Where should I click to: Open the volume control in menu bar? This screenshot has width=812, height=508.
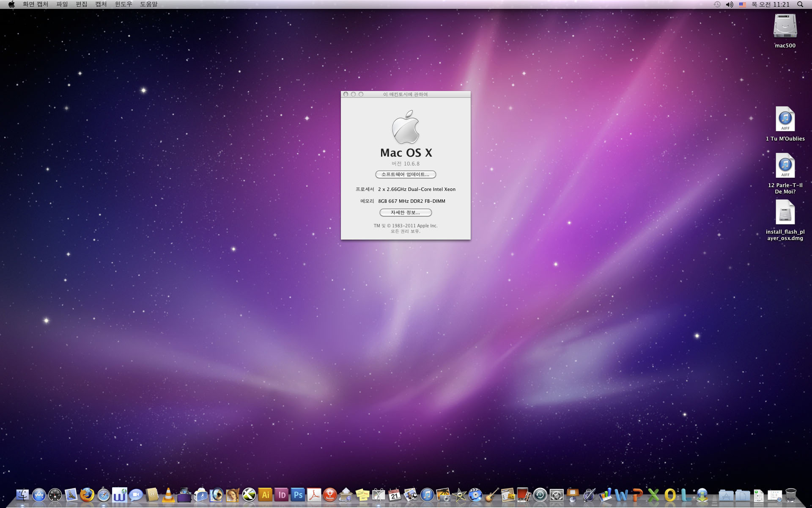coord(730,4)
